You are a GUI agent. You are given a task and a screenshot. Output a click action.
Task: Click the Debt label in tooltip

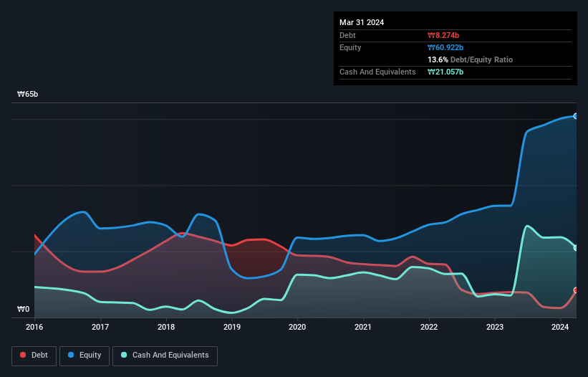click(347, 35)
